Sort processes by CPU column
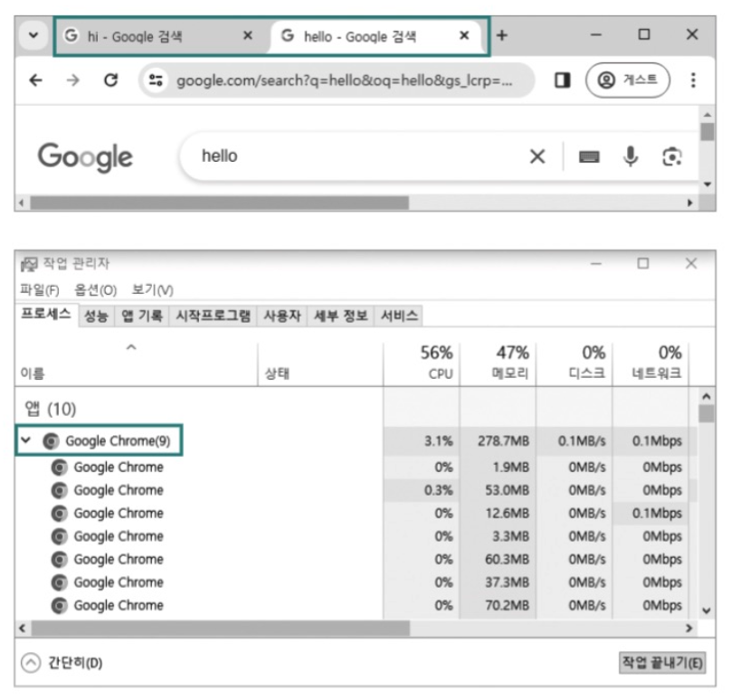This screenshot has height=700, width=731. tap(422, 364)
